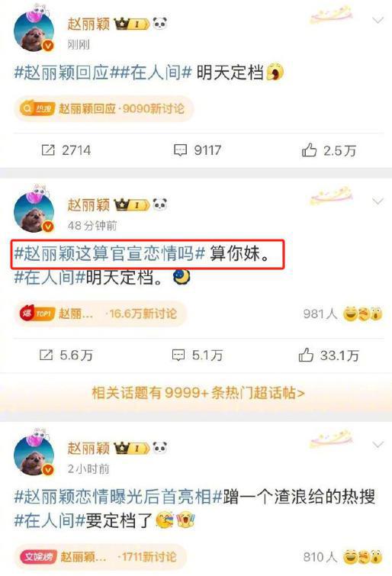Open TOP1 topic tag with 16.6万新讨论
The image size is (392, 576).
pos(101,314)
